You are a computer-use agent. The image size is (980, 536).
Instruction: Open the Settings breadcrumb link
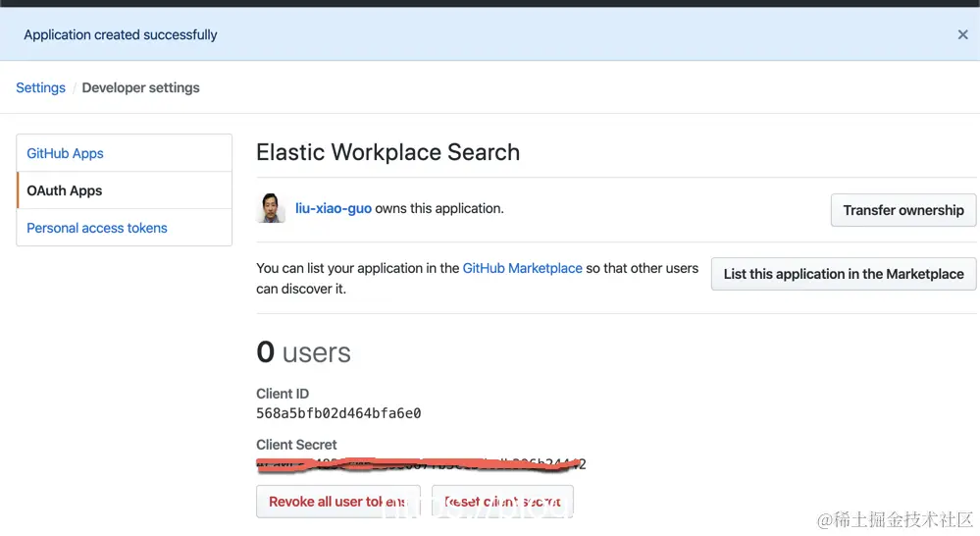40,87
